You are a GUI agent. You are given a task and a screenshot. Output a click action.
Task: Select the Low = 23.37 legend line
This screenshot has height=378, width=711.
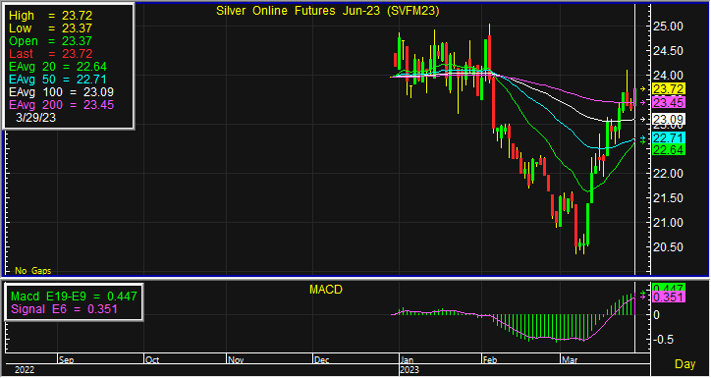[x=50, y=29]
